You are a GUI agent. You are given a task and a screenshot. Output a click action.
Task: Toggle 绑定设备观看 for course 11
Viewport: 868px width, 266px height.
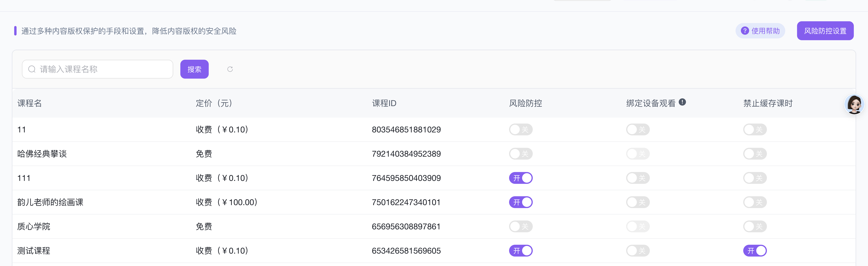(x=638, y=130)
